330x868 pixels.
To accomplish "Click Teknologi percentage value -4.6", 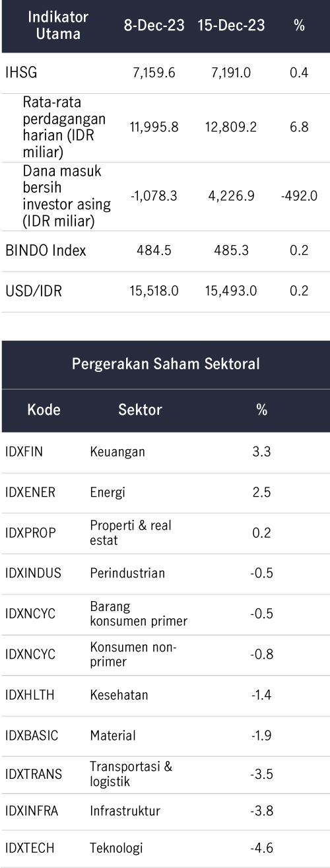I will [x=261, y=848].
